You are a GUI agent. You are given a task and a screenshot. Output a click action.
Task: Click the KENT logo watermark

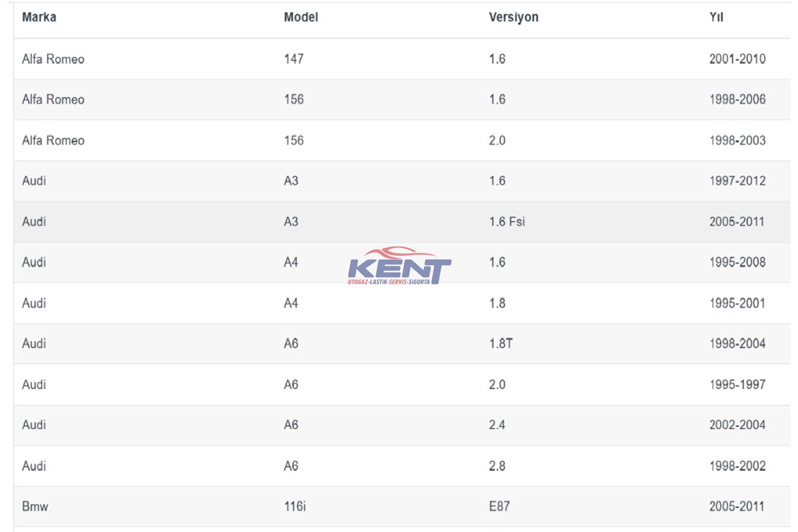(399, 266)
